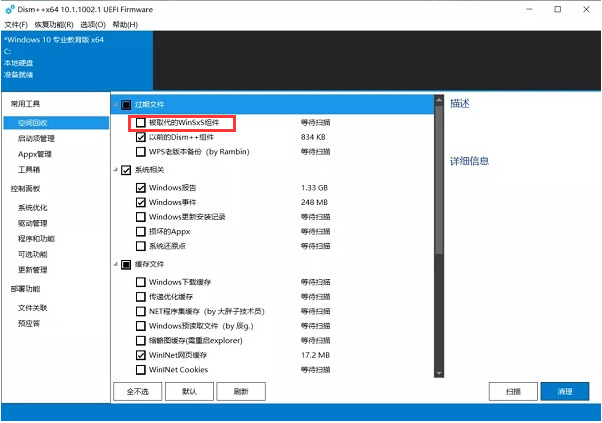Click the 描述 heading in right pane
Viewport: 602px width, 423px height.
pyautogui.click(x=460, y=104)
